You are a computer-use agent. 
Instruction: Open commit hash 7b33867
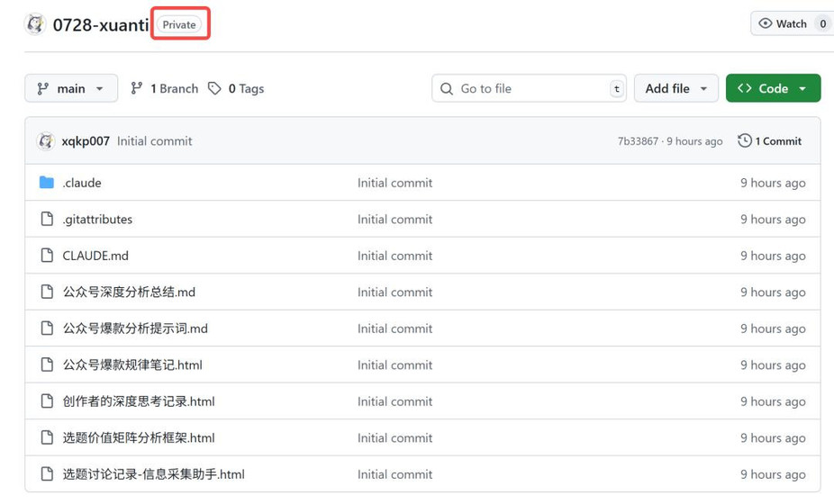(638, 141)
